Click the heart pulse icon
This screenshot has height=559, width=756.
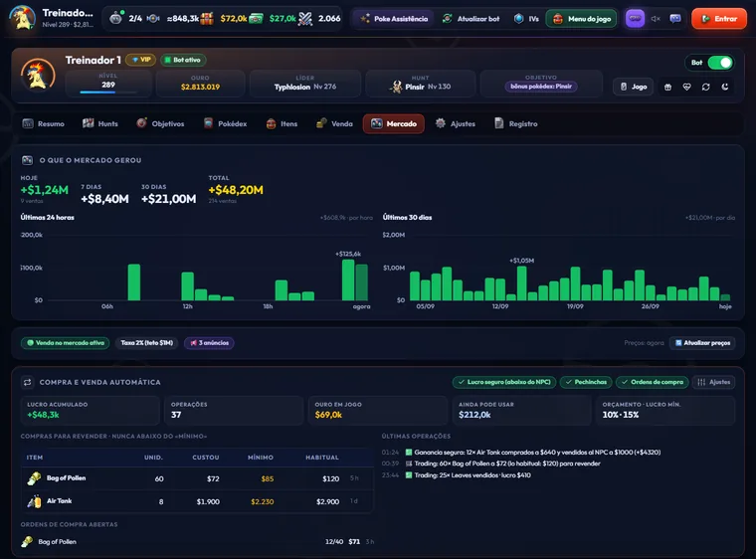(686, 87)
